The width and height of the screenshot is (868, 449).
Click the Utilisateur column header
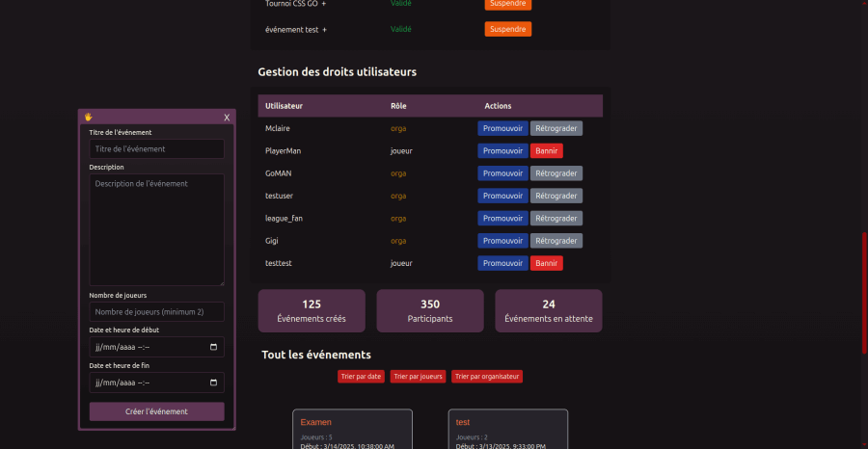click(284, 106)
